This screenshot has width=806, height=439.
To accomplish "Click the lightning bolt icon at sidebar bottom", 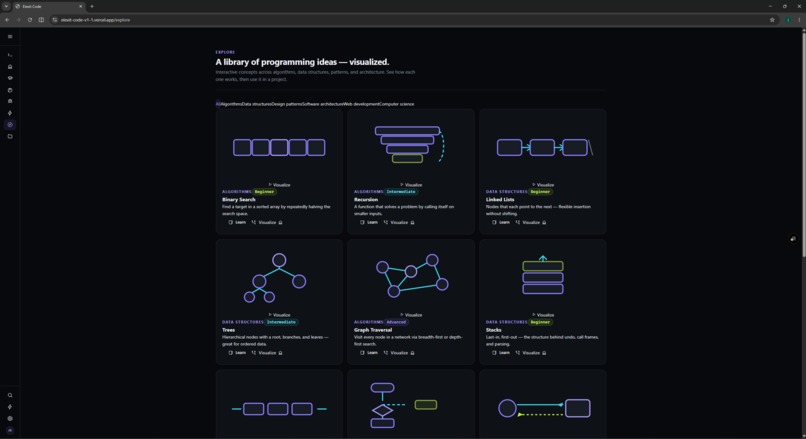I will tap(10, 407).
